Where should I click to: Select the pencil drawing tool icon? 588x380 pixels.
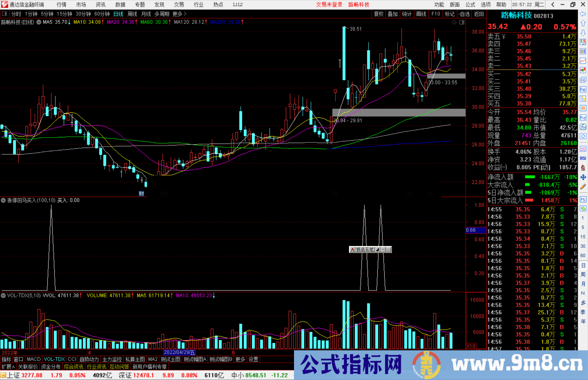(x=583, y=187)
